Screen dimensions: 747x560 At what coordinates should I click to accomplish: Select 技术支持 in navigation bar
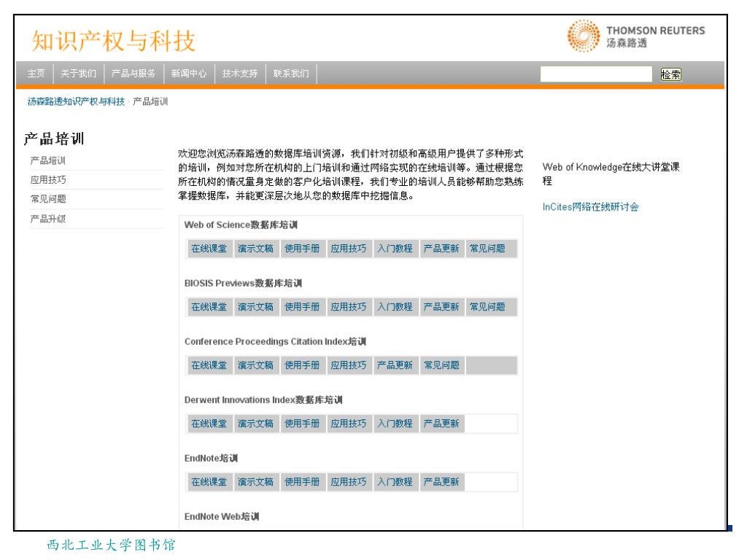(240, 74)
